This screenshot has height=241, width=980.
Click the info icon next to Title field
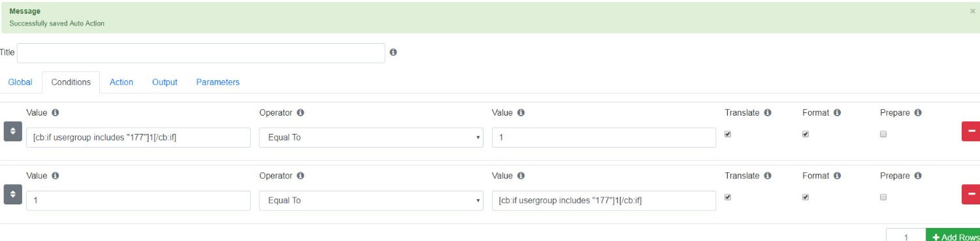[x=393, y=52]
